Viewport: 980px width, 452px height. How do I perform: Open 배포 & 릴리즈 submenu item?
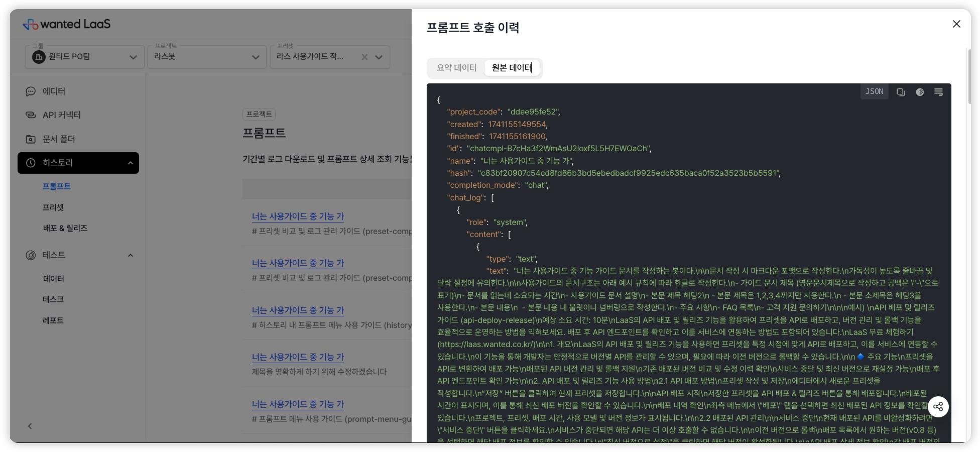click(65, 228)
